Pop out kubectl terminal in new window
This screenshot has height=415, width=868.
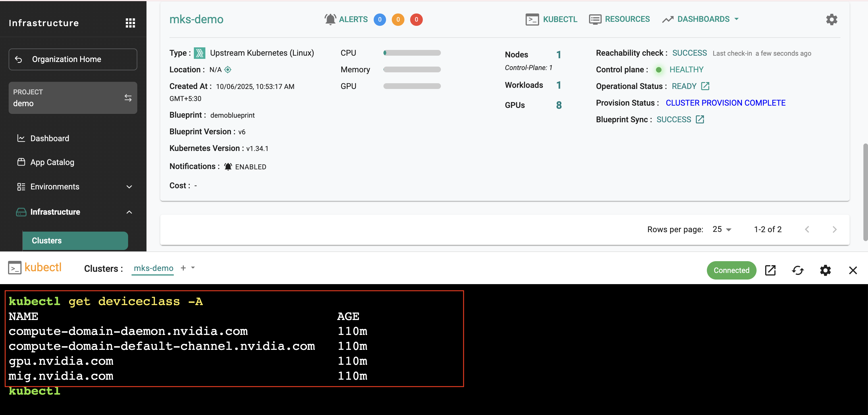(x=770, y=270)
